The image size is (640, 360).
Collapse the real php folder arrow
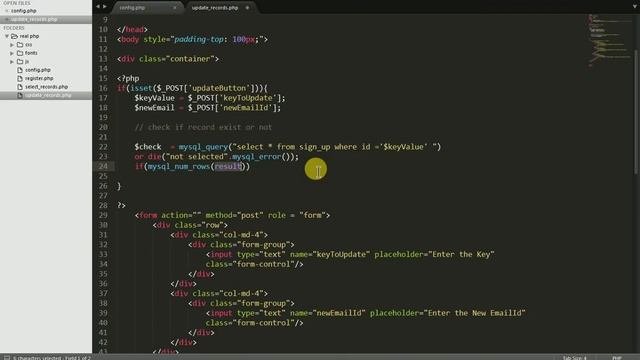point(7,36)
